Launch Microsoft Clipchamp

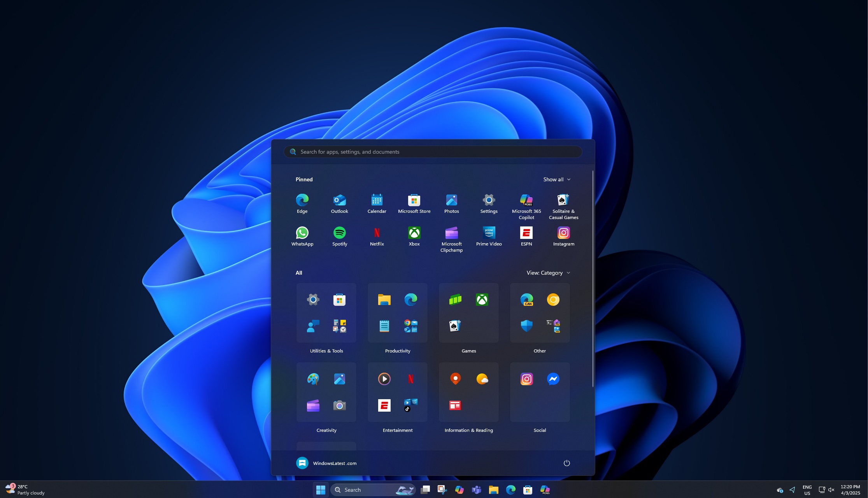coord(451,233)
